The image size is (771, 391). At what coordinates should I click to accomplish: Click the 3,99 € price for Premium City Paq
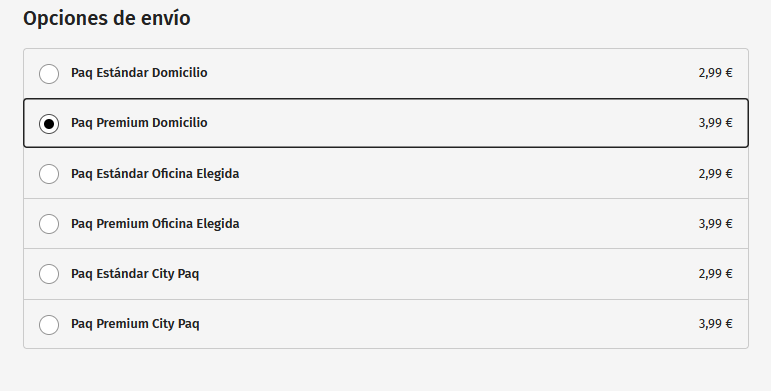coord(715,324)
